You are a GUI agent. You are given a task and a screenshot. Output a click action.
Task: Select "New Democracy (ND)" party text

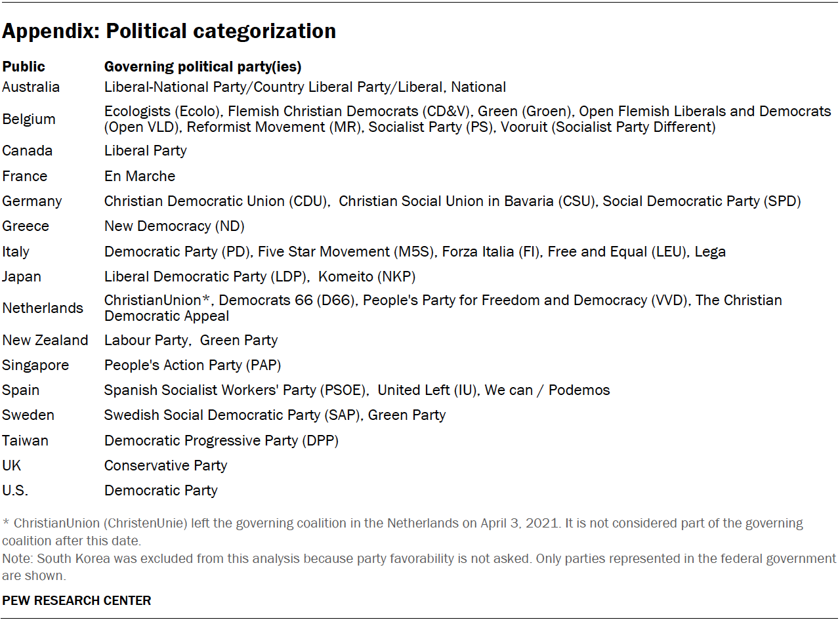(x=174, y=226)
